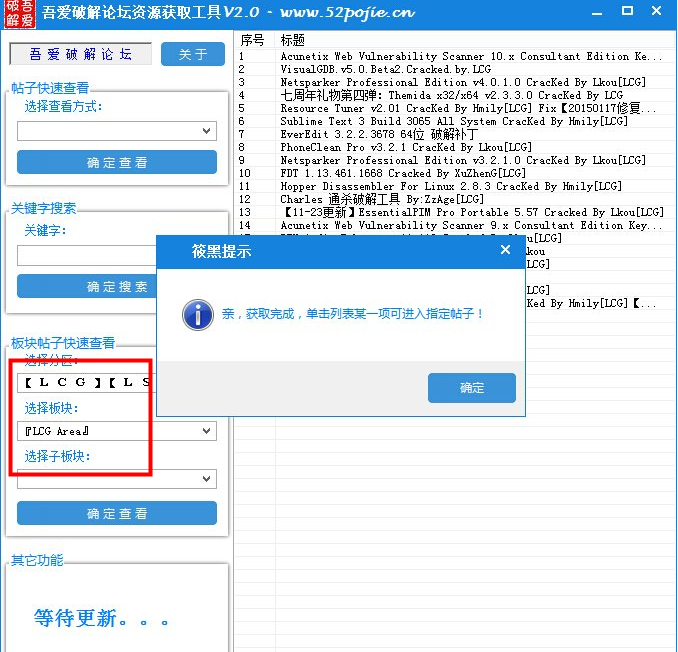678x652 pixels.
Task: Select row Charles 通杀破解工具 By:ZzAge
Action: pos(455,199)
